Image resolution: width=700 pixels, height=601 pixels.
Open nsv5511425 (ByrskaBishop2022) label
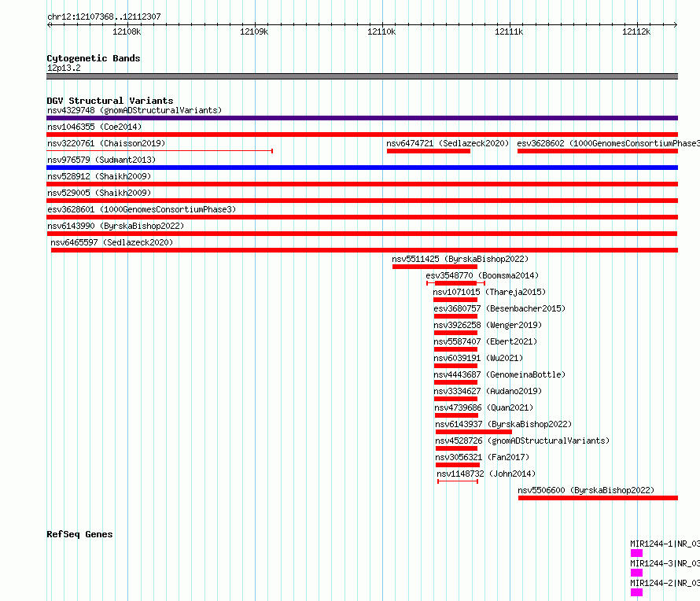tap(460, 259)
